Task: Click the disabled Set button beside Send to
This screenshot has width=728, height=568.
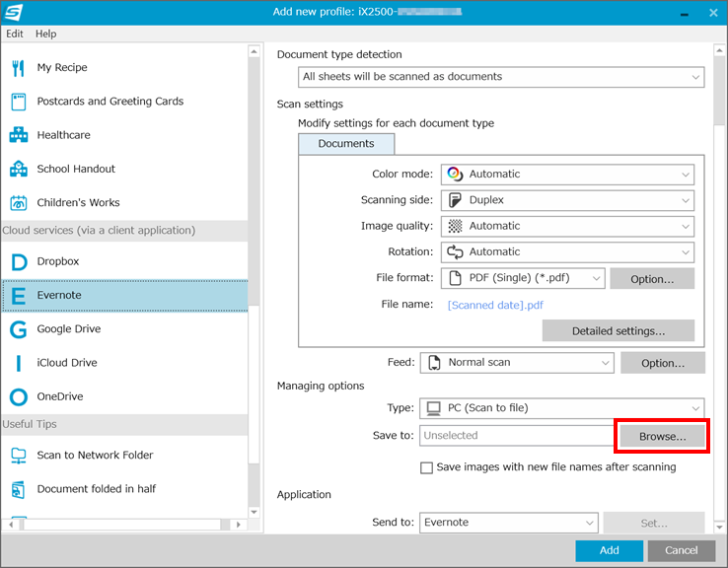Action: point(654,523)
